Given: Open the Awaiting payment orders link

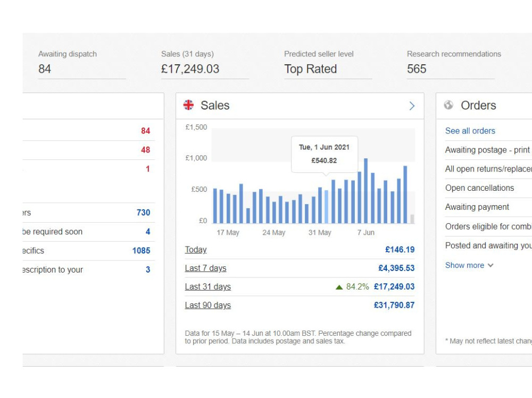Looking at the screenshot, I should pyautogui.click(x=477, y=207).
